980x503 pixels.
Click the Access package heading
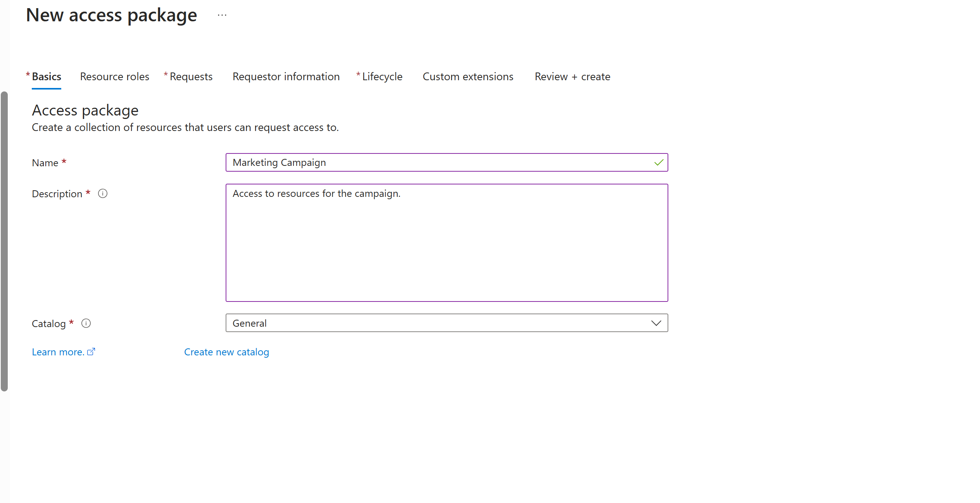tap(85, 110)
